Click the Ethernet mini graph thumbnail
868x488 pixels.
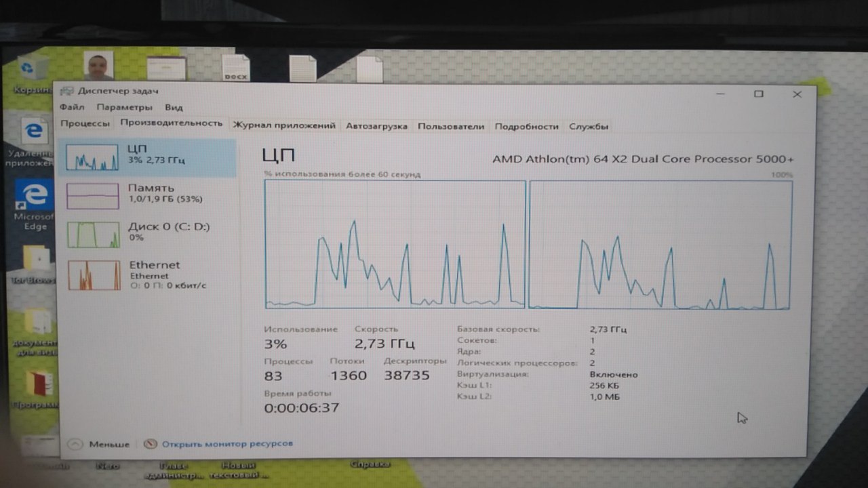coord(94,275)
